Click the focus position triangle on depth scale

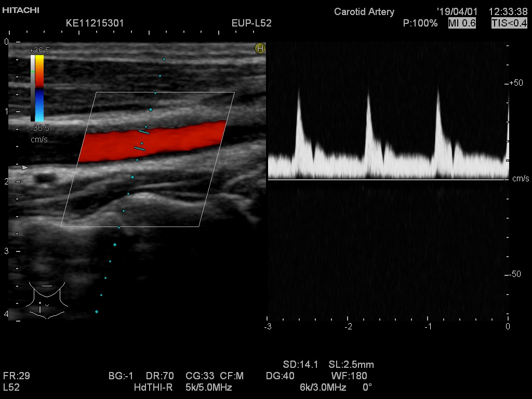(24, 168)
